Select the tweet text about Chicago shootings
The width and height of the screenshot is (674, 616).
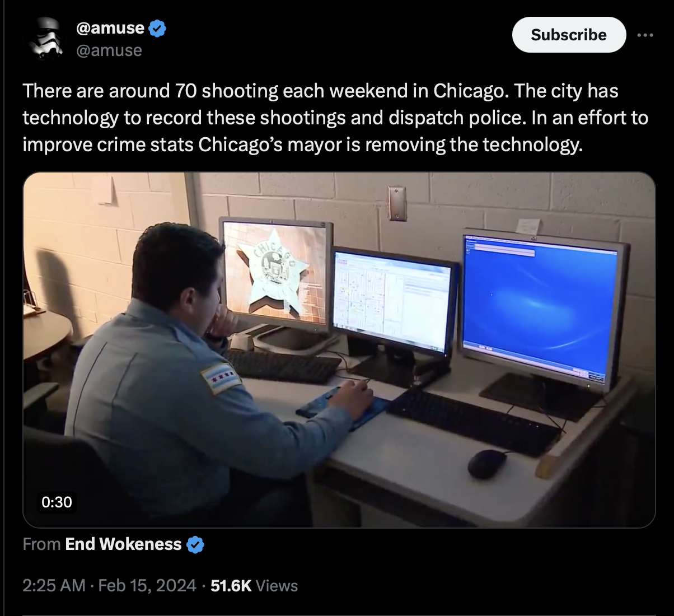tap(335, 118)
